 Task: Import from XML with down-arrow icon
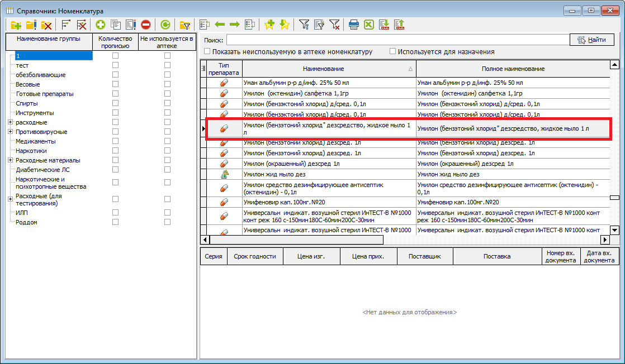[384, 25]
